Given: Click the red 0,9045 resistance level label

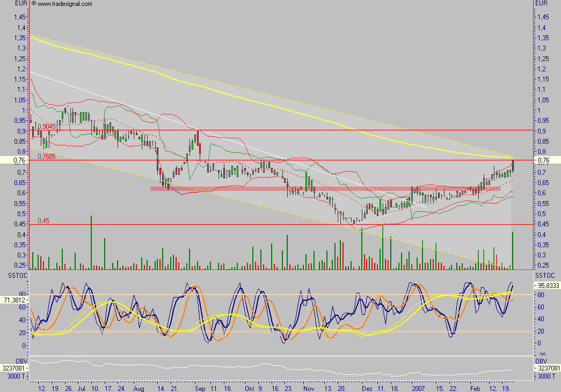Looking at the screenshot, I should point(47,126).
